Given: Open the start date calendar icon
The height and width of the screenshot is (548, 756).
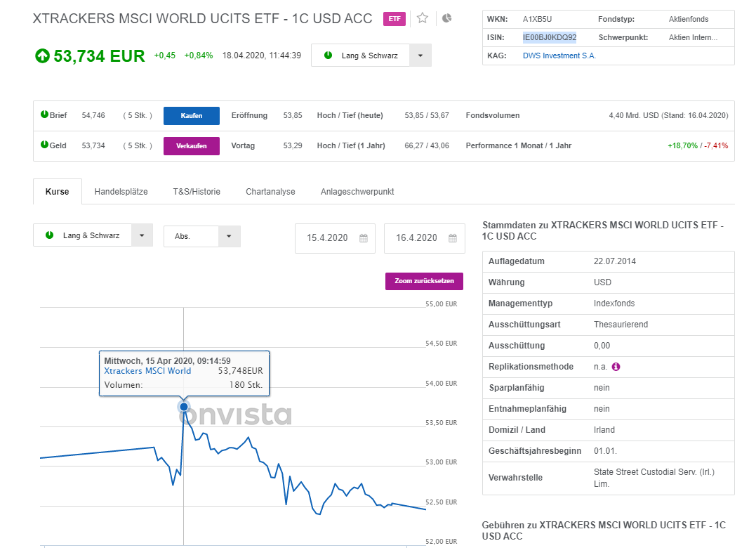Looking at the screenshot, I should pos(363,238).
